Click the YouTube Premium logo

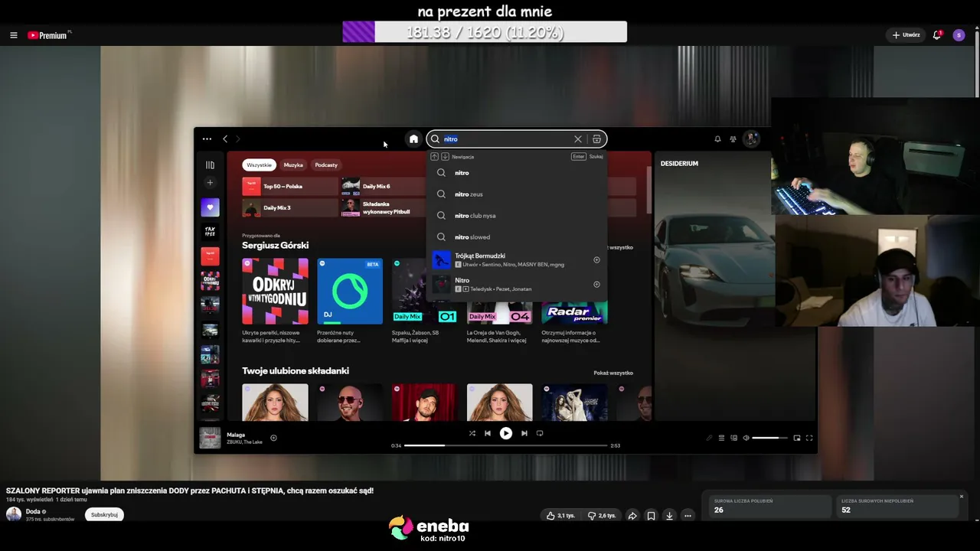pos(49,35)
